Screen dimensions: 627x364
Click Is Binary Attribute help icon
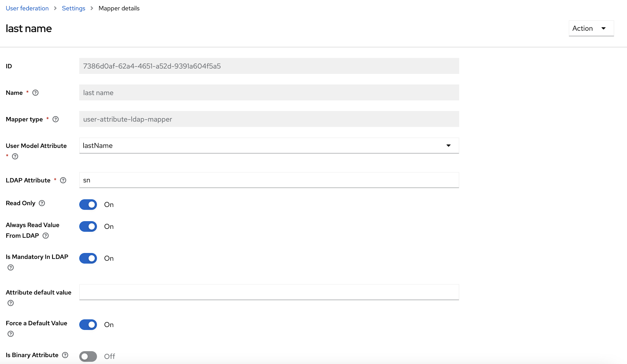(x=65, y=355)
